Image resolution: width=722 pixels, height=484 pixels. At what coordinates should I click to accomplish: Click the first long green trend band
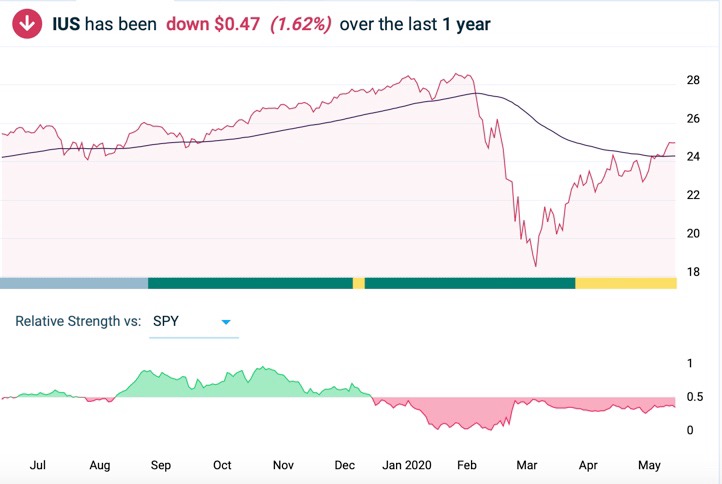coord(250,283)
